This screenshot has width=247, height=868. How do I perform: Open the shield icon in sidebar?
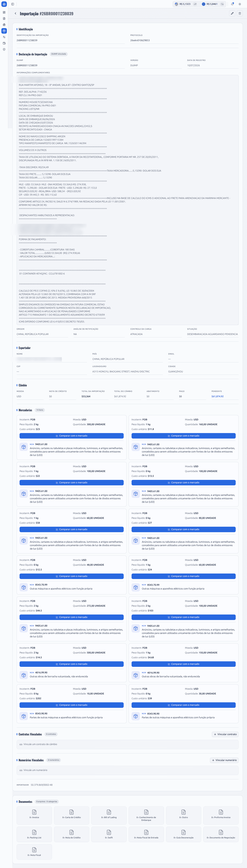(x=4, y=50)
